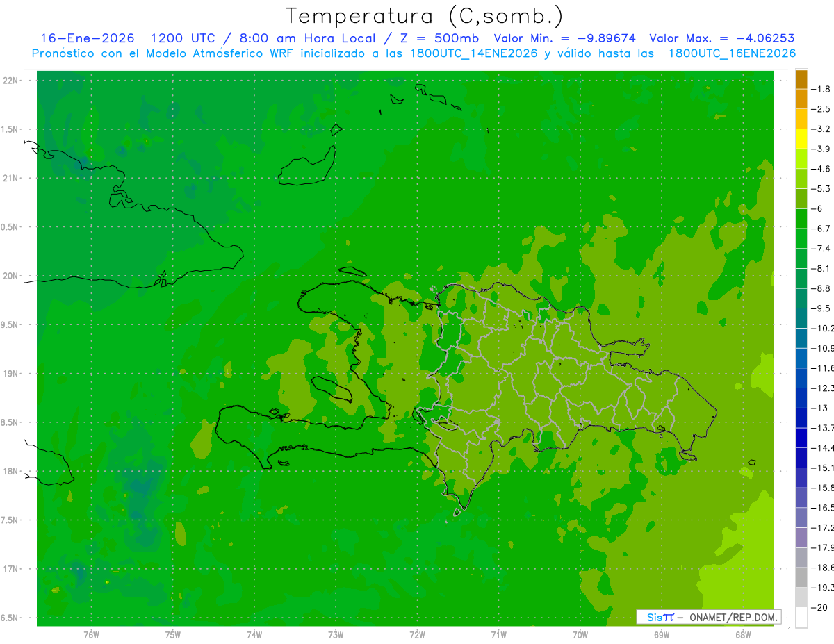Click the 8:00 am Hora Local text
834x644 pixels.
(x=306, y=38)
